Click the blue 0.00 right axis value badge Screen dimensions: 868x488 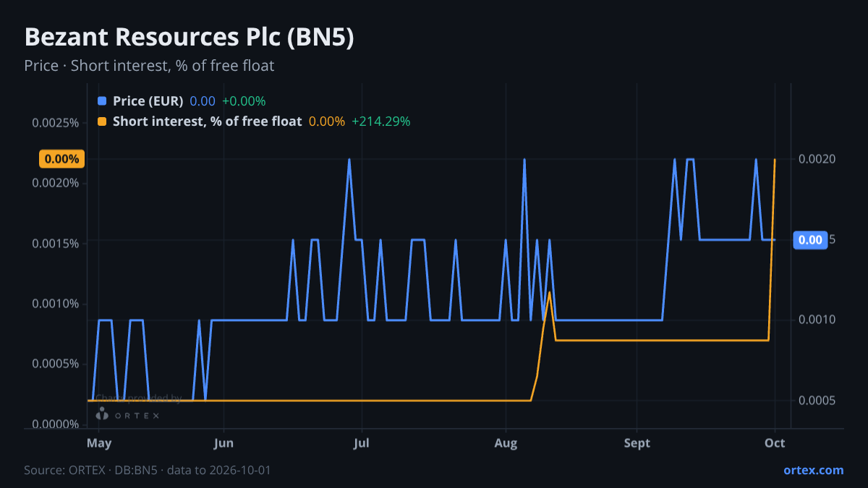click(x=811, y=240)
